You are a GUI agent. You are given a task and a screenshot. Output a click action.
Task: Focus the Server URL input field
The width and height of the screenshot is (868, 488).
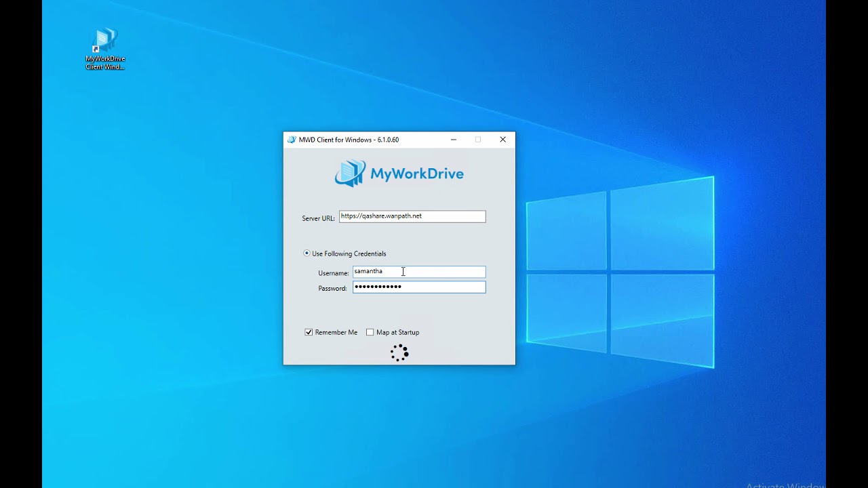click(x=412, y=216)
